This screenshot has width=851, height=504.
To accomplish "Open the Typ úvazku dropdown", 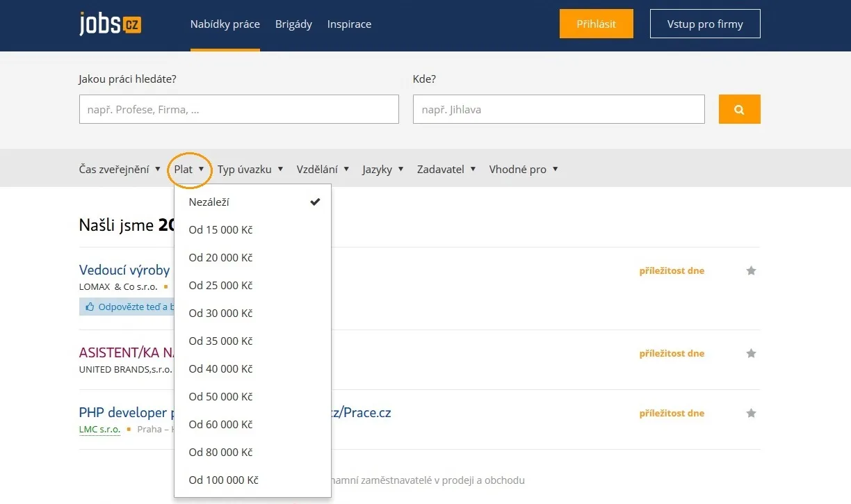I will (250, 169).
